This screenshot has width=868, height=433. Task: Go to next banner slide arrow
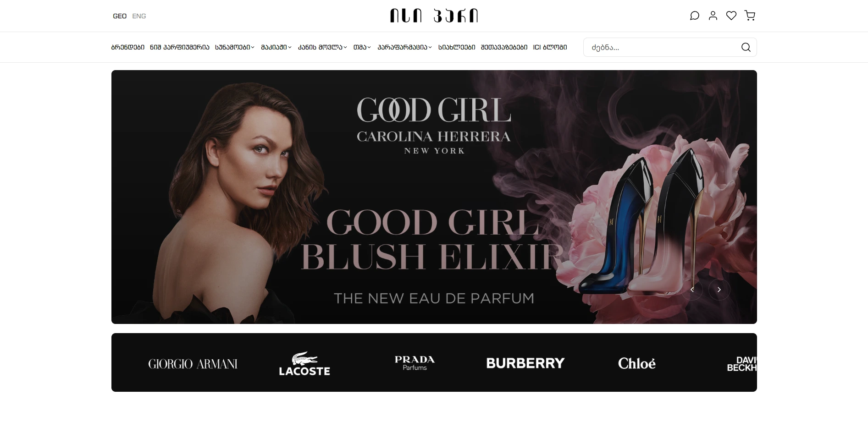[719, 290]
